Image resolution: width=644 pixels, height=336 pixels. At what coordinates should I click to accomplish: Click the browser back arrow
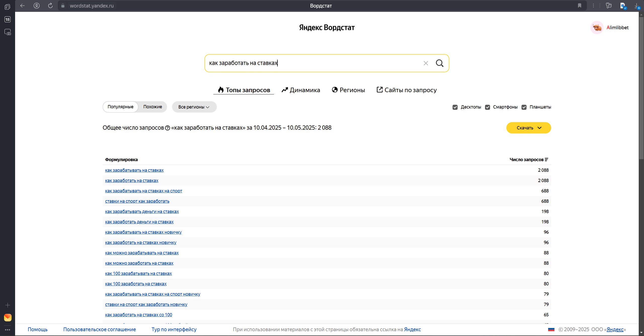point(22,6)
